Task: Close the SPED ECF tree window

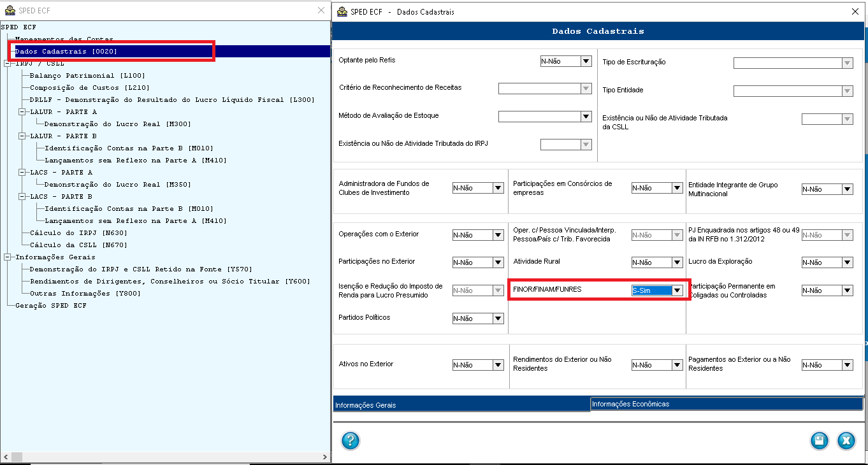Action: (321, 10)
